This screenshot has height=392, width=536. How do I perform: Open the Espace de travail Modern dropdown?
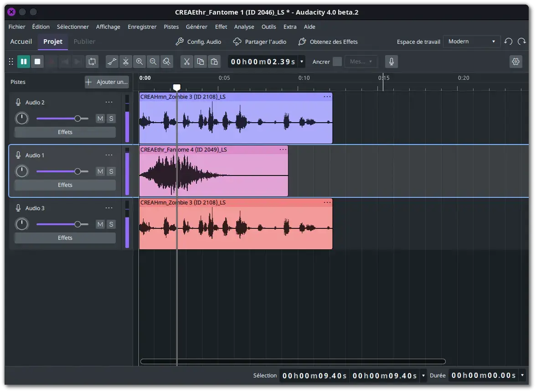[472, 41]
